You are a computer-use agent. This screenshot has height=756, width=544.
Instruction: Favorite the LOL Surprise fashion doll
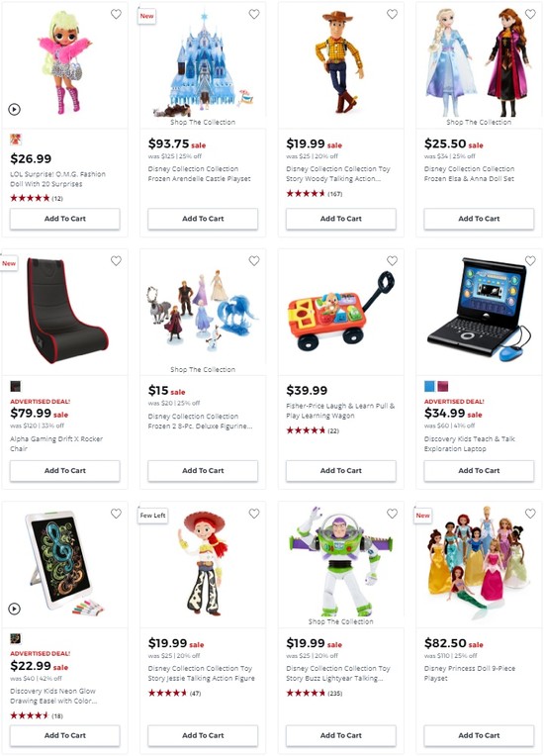(116, 14)
